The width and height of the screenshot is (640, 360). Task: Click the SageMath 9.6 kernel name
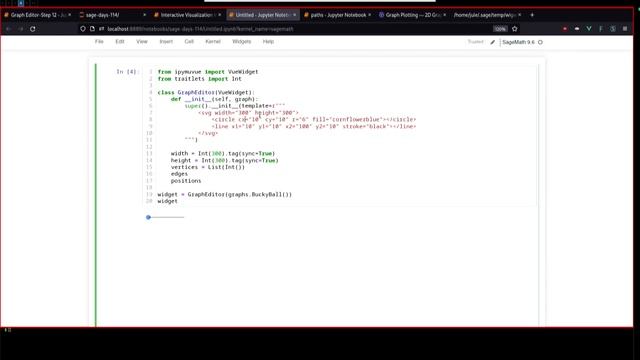tap(518, 42)
